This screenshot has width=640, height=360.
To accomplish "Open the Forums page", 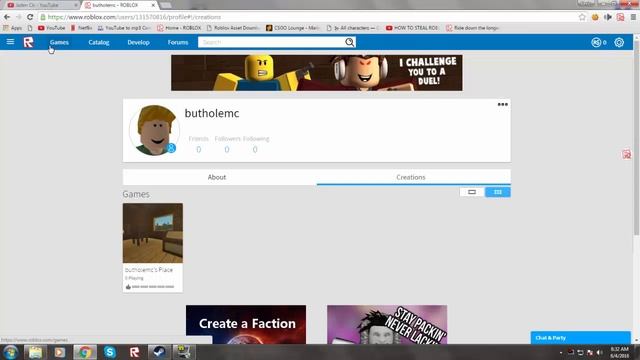I will 178,42.
